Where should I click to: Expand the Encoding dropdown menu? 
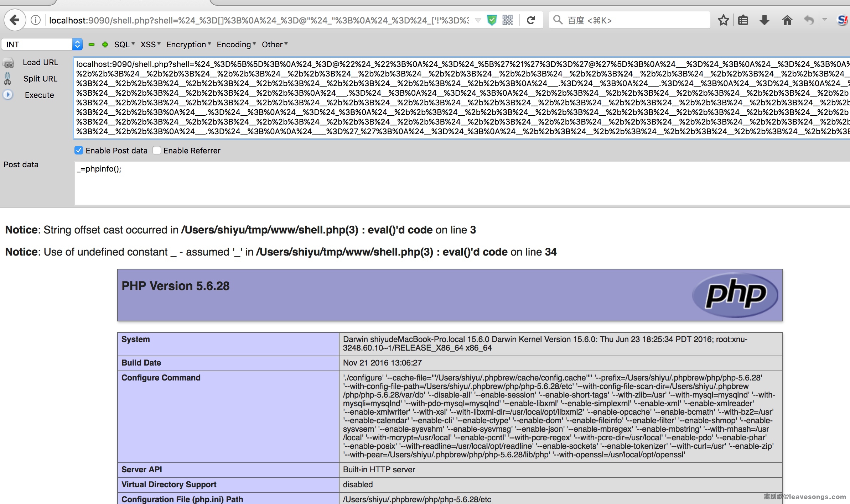click(236, 44)
